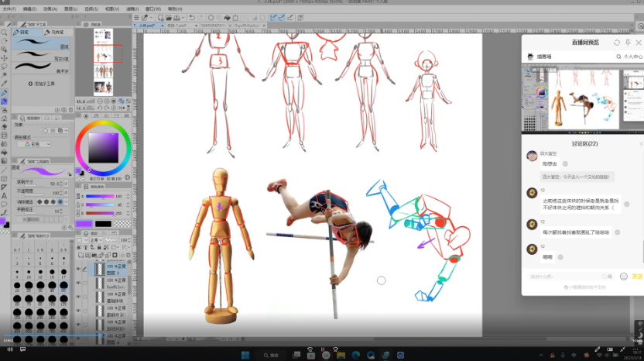Open the 编辑(E) menu
Viewport: 644px width, 361px height.
(x=29, y=9)
